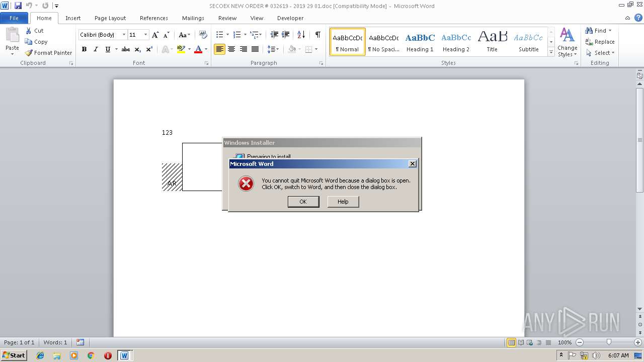The image size is (644, 362).
Task: Toggle Show/Hide paragraph marks
Action: pos(317,35)
